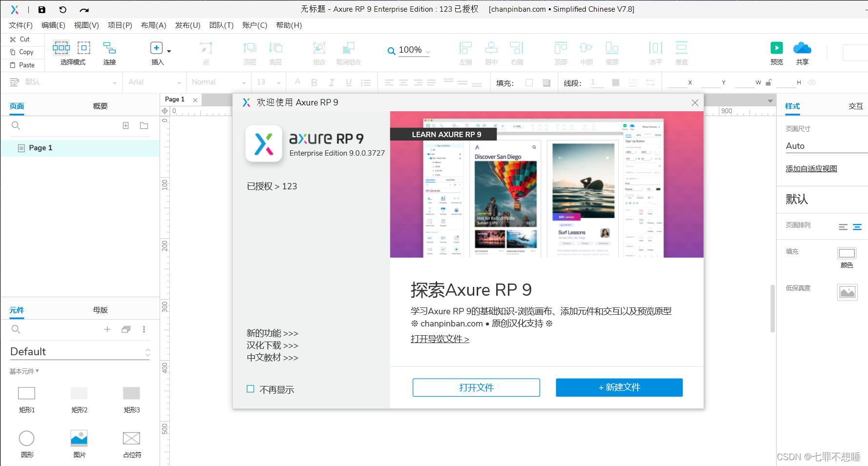Open the 发布(U) menu
Screen dimensions: 868x466
pyautogui.click(x=188, y=25)
